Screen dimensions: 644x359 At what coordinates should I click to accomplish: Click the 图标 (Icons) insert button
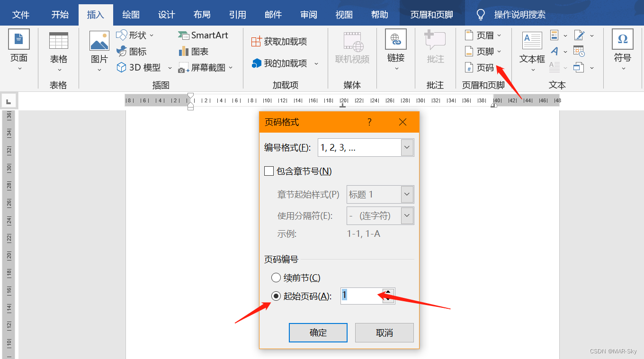[x=131, y=51]
